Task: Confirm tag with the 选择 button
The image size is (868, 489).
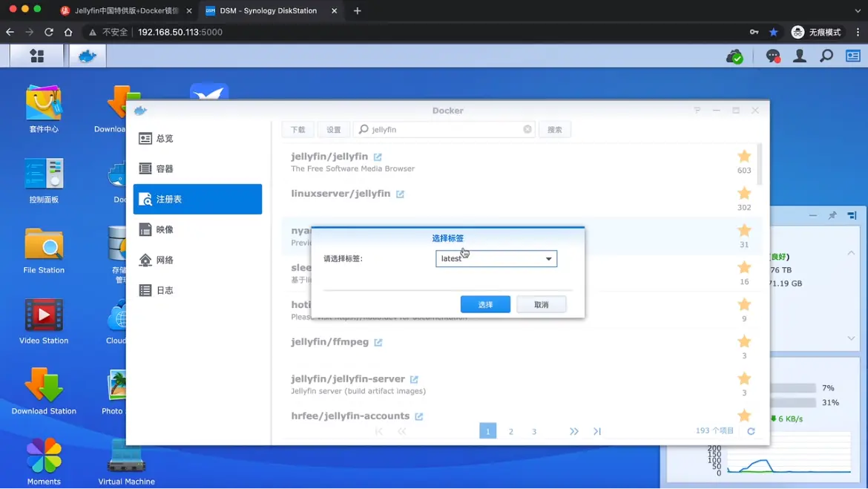Action: pos(485,305)
